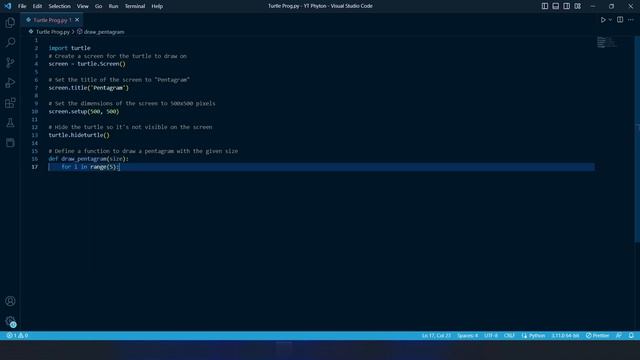Click Turtle Prog.py in the breadcrumb

pyautogui.click(x=53, y=32)
